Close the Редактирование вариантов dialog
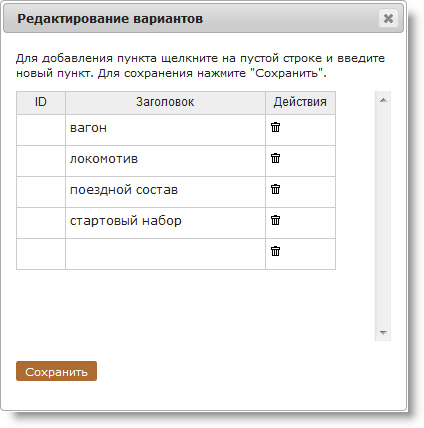Image resolution: width=424 pixels, height=428 pixels. pyautogui.click(x=388, y=18)
